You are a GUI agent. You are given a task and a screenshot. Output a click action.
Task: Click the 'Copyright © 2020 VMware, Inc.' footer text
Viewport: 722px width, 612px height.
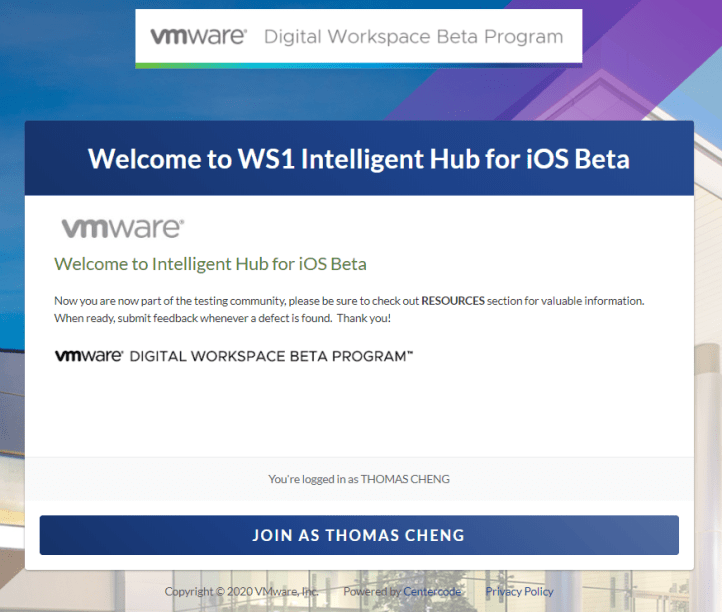tap(242, 591)
